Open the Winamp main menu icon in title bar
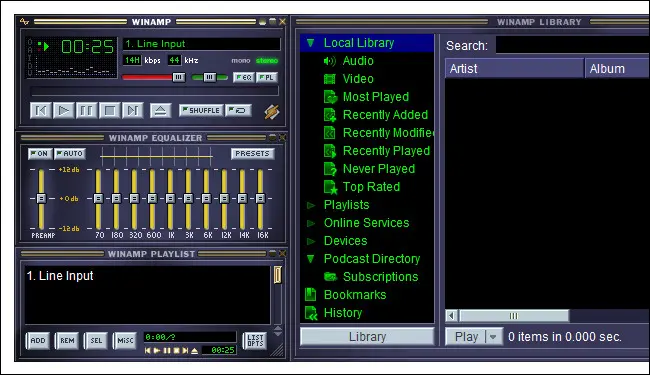Viewport: 650px width, 375px height. click(24, 22)
